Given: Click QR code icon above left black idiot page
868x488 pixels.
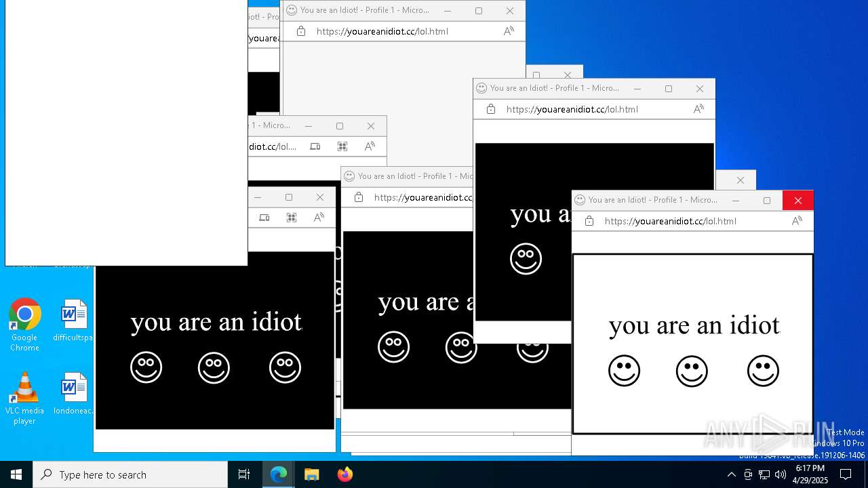Looking at the screenshot, I should pos(292,218).
